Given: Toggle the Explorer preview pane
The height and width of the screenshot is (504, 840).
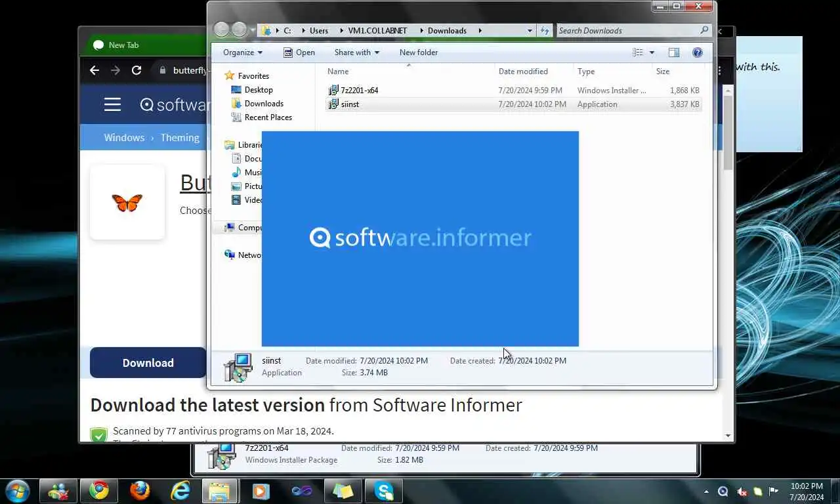Looking at the screenshot, I should pyautogui.click(x=674, y=52).
